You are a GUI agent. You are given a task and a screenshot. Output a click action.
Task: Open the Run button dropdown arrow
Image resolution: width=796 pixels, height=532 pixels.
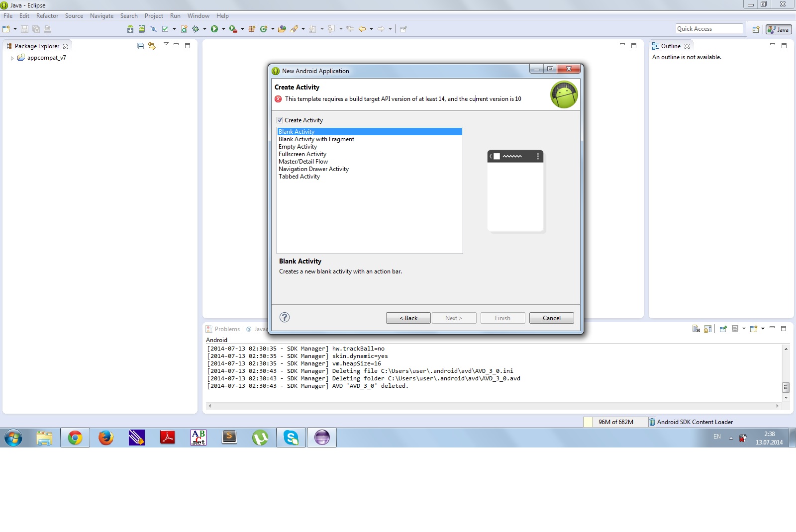coord(223,29)
